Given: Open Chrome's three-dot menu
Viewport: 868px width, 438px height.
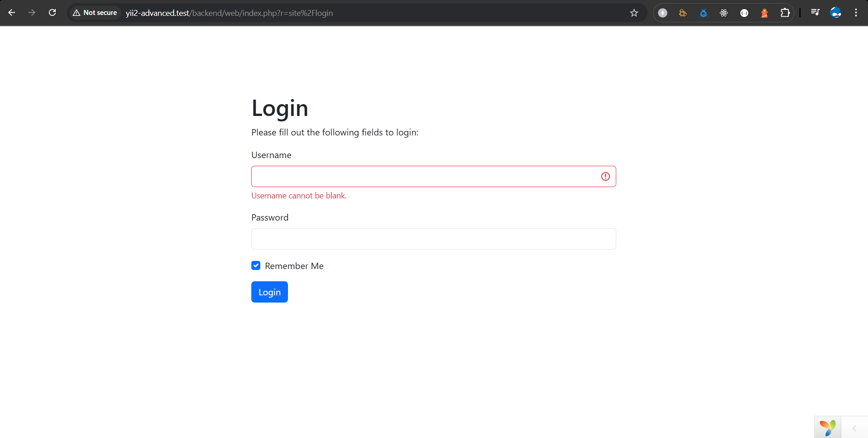Looking at the screenshot, I should pos(856,13).
